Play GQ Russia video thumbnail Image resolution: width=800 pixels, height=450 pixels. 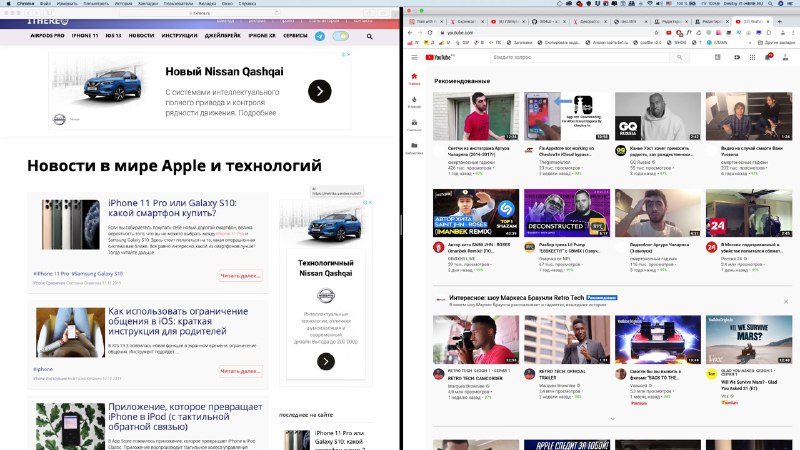pyautogui.click(x=658, y=116)
